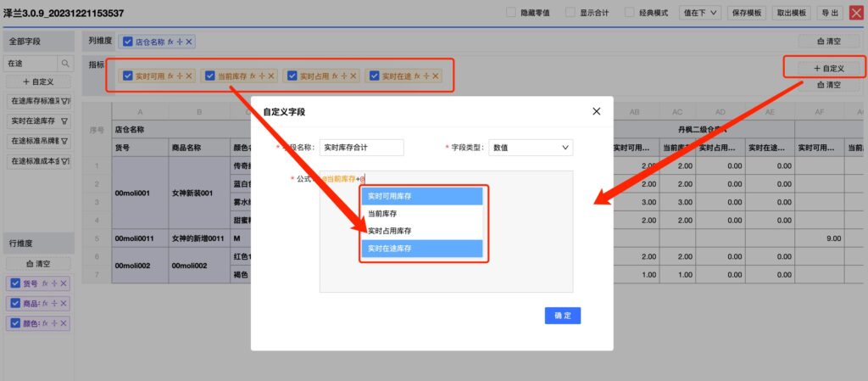
Task: Click the 在途标准成本 field item
Action: [x=38, y=161]
